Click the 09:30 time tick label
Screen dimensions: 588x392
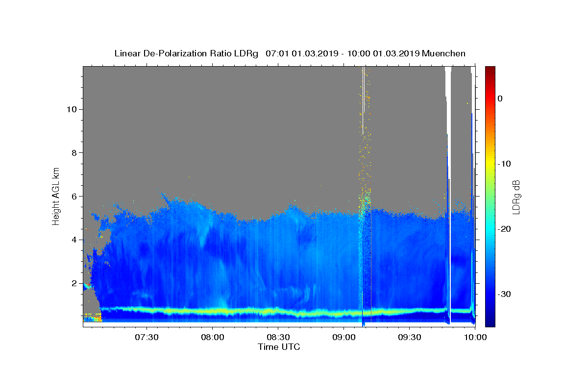[410, 337]
